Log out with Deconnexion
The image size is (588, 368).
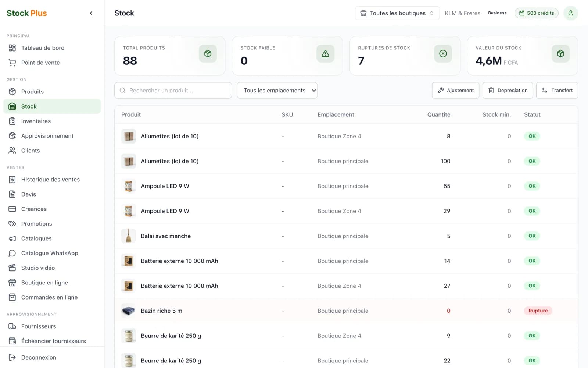52,357
